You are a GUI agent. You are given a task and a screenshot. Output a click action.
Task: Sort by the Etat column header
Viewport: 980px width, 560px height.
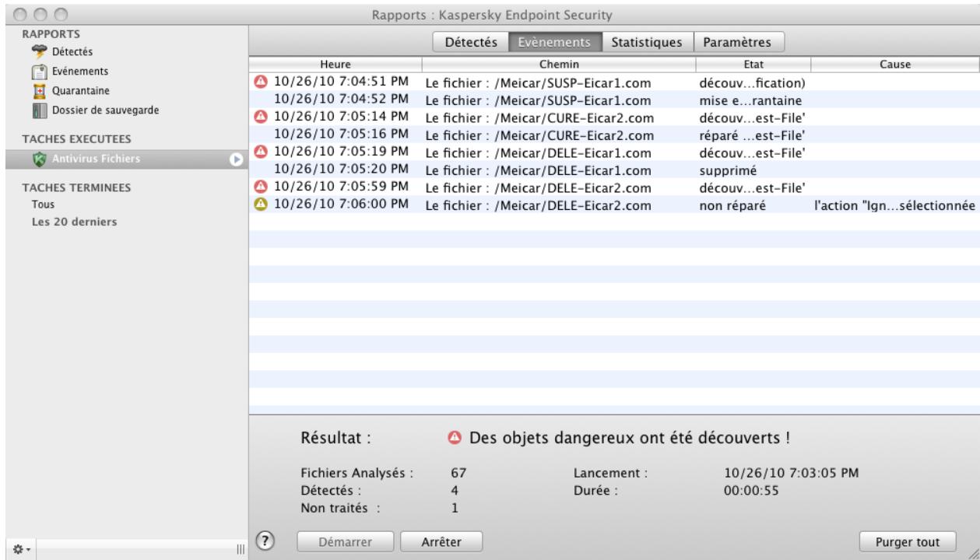[x=753, y=65]
